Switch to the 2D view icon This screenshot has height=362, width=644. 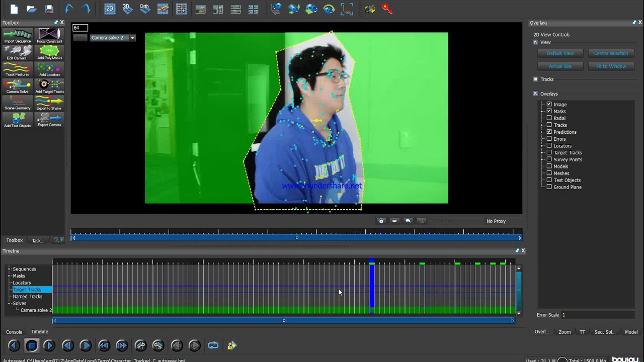tap(110, 9)
